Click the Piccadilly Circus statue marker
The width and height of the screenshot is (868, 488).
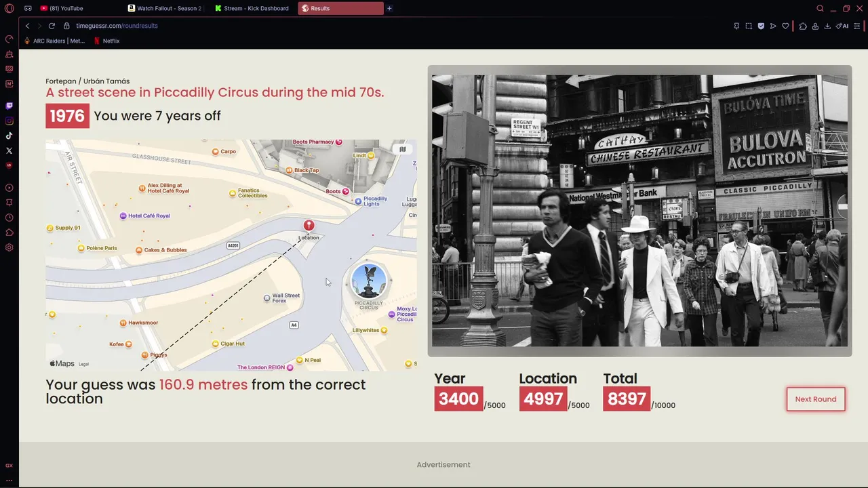369,281
